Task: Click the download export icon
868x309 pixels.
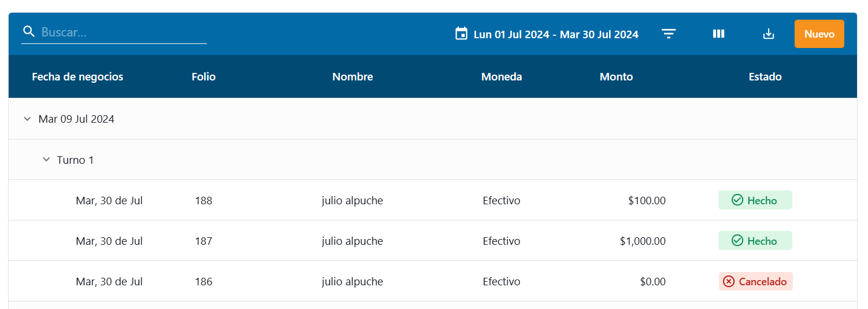Action: 768,34
